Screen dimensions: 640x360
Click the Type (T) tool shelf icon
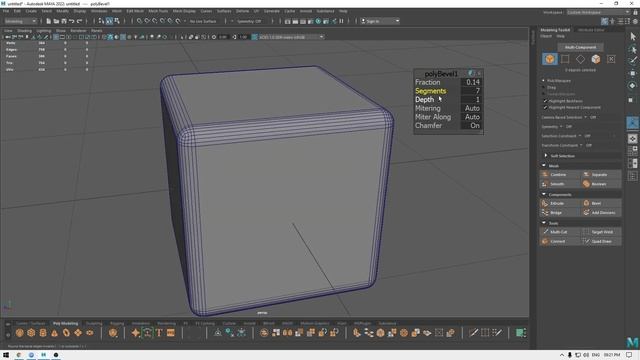(159, 333)
